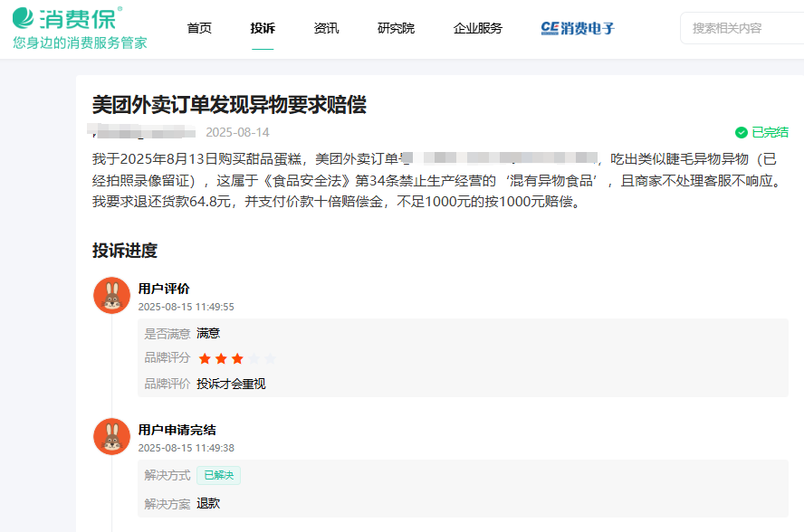Focus the 搜索相关内容 search field
Viewport: 804px width, 532px height.
tap(742, 28)
